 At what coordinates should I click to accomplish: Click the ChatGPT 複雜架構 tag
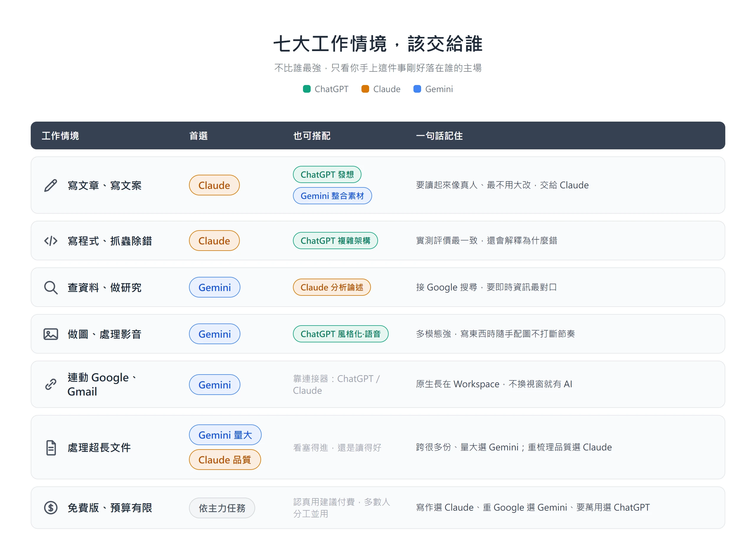(x=335, y=241)
